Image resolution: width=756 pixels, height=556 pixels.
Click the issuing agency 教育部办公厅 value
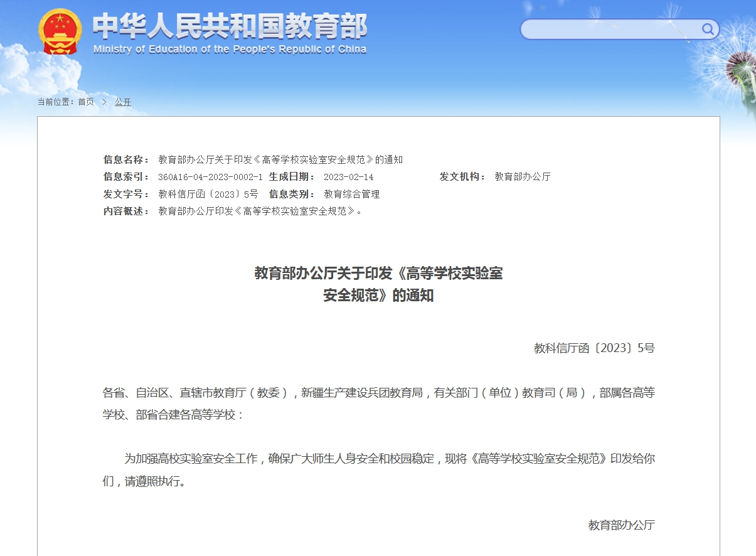(x=522, y=177)
